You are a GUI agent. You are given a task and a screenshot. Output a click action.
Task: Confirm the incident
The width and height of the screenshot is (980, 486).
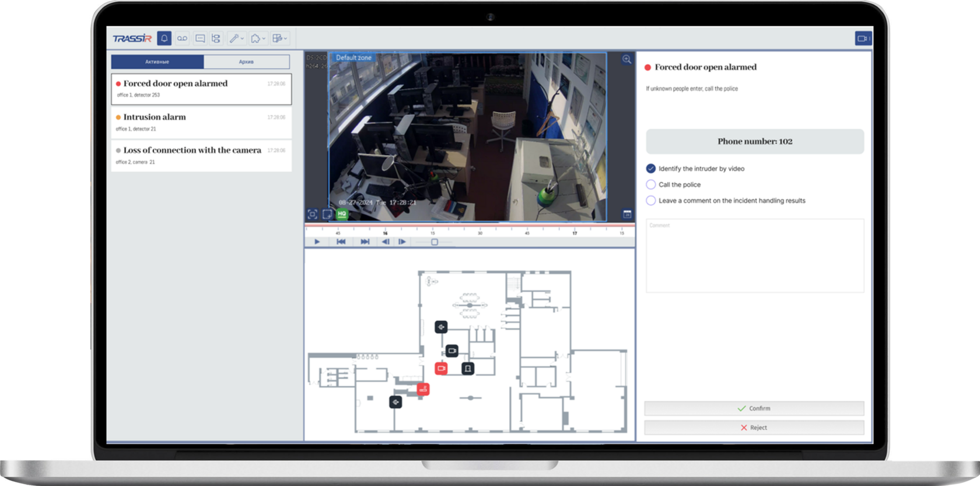[754, 408]
